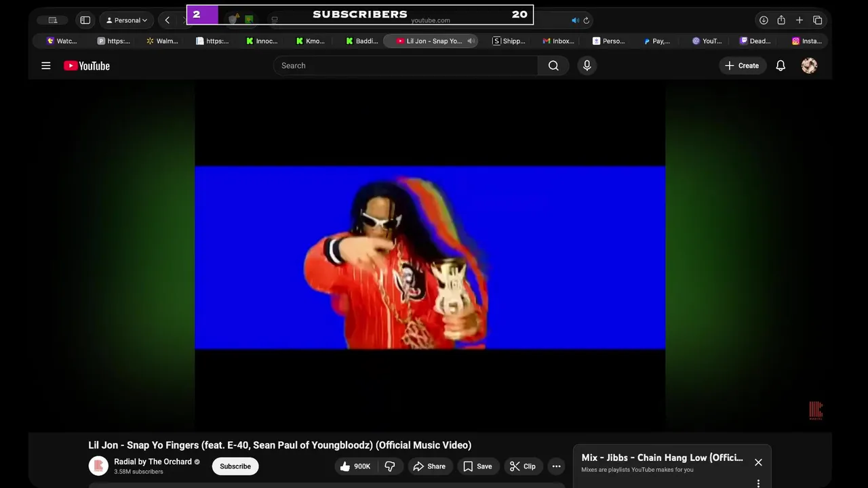Click the video player to pause
Screen dimensions: 868x488
point(430,258)
